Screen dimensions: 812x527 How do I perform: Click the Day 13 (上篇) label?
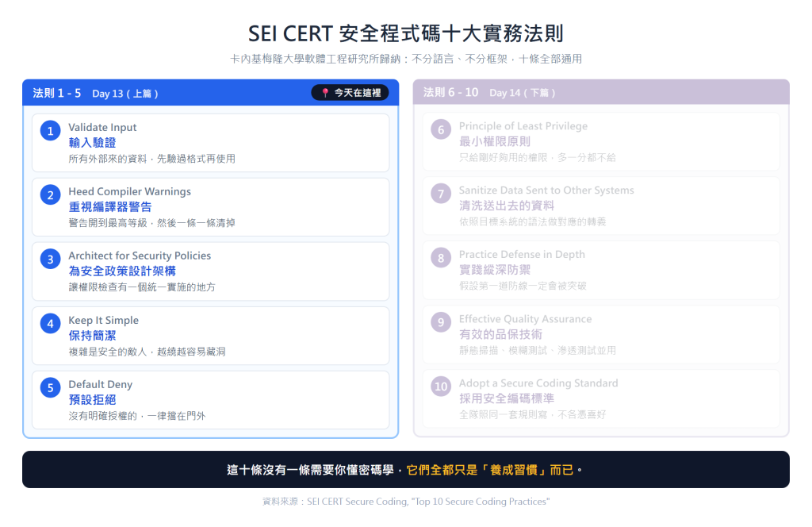(x=124, y=94)
